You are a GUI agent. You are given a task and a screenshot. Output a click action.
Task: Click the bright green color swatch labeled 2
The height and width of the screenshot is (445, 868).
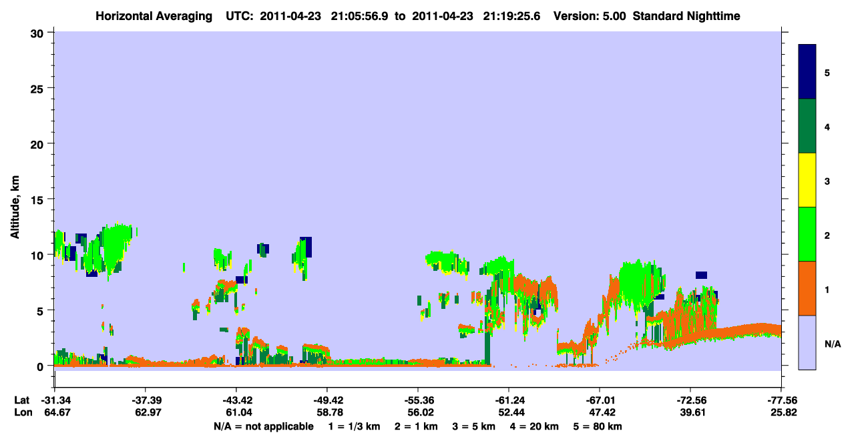(807, 234)
